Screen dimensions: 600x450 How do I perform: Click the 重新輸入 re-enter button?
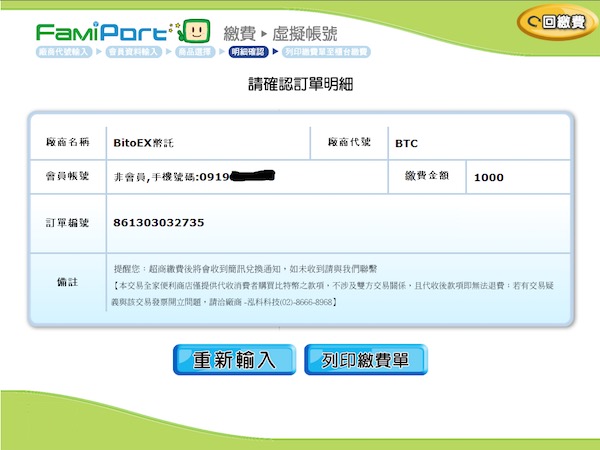point(234,360)
